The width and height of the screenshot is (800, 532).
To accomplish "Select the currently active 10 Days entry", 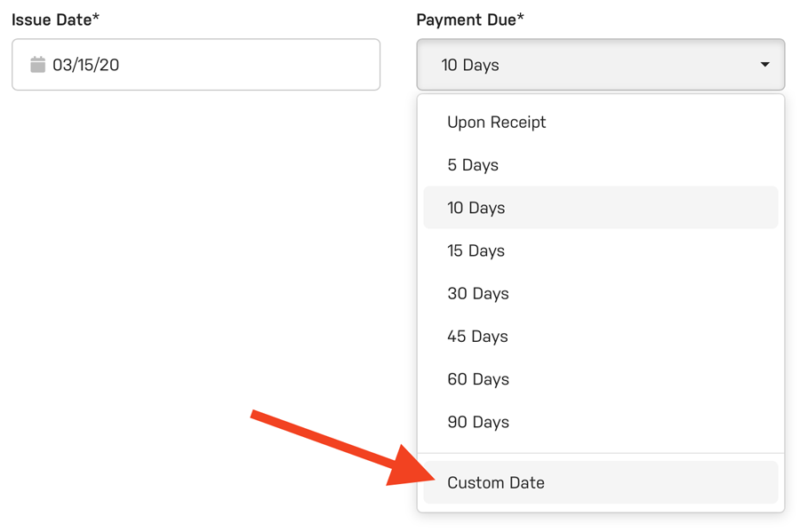I will (x=476, y=208).
